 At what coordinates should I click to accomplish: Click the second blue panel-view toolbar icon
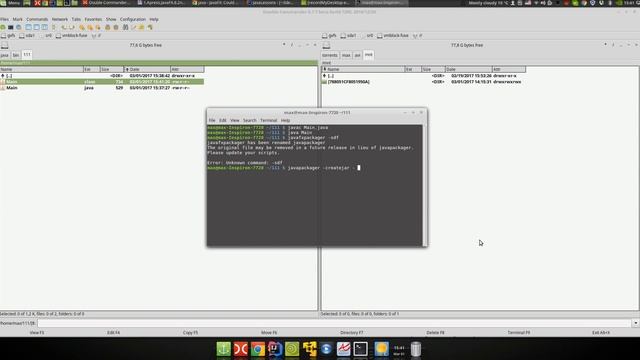point(36,27)
